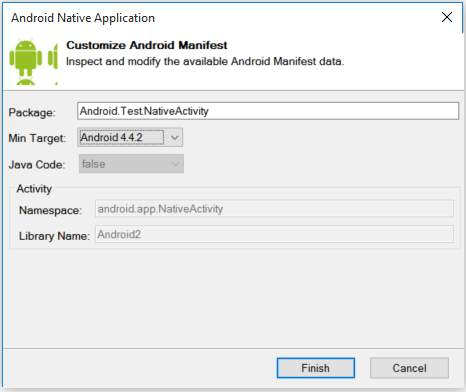Click the 'Package:' label
This screenshot has height=392, width=466.
tap(32, 112)
